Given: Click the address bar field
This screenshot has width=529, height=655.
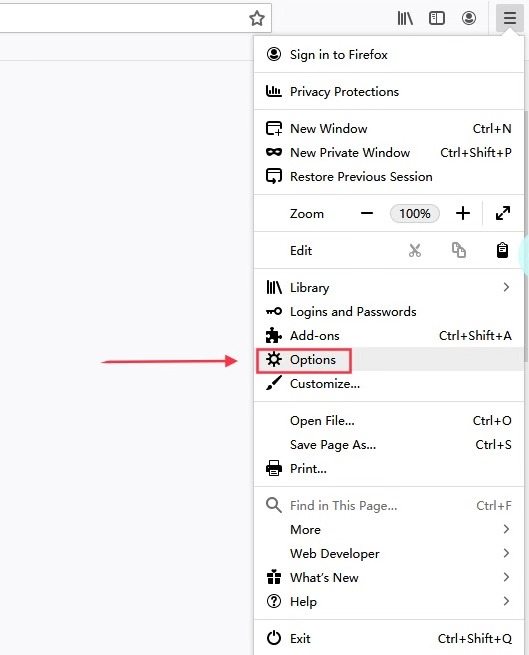Looking at the screenshot, I should 121,18.
